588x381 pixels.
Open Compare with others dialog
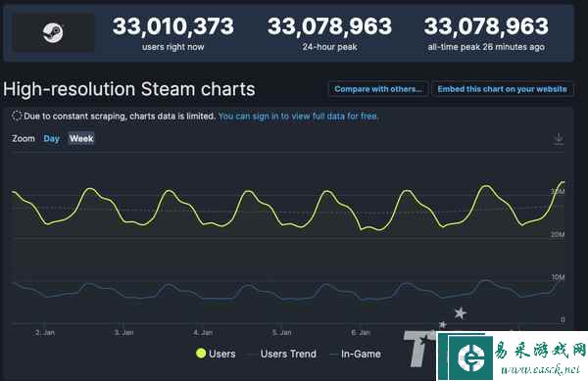(378, 89)
